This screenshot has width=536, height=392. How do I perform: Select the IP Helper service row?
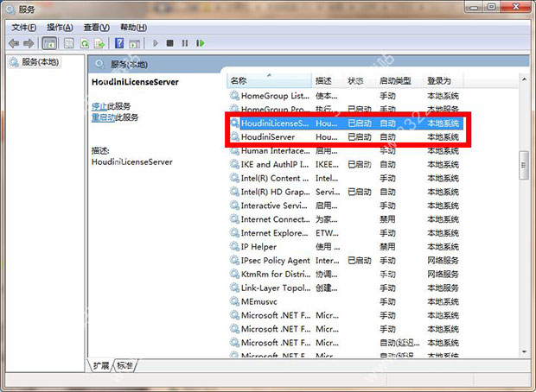[346, 247]
